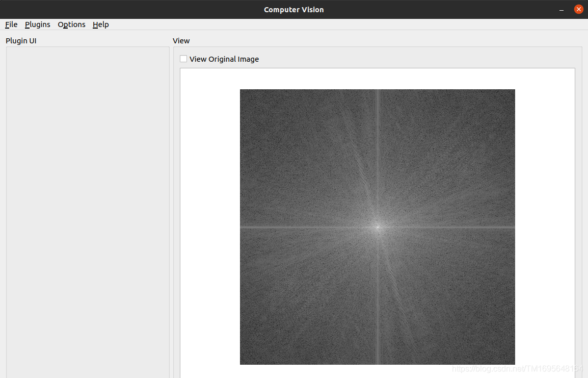Screen dimensions: 588x378
Task: Enable the View Original Image checkbox
Action: [x=183, y=59]
